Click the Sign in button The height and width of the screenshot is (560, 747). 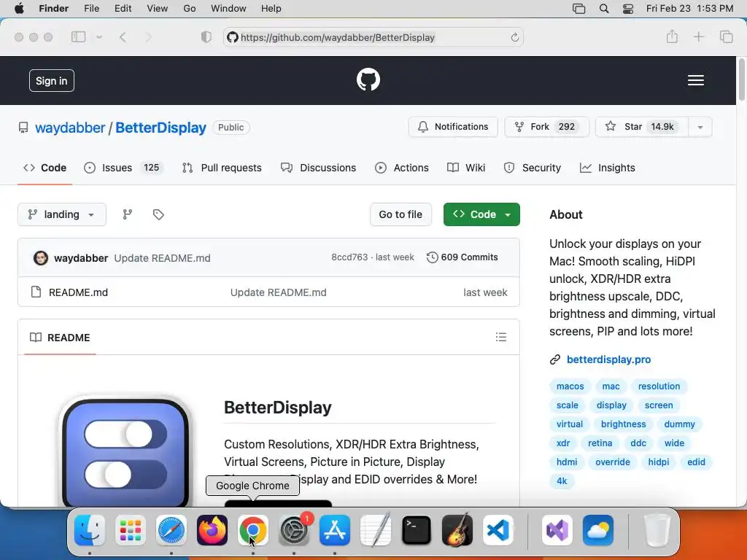click(x=52, y=81)
